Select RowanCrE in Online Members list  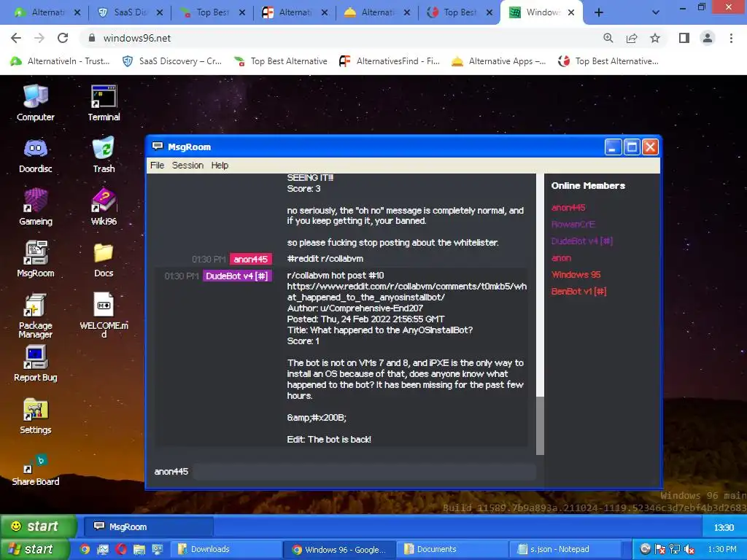(x=573, y=225)
